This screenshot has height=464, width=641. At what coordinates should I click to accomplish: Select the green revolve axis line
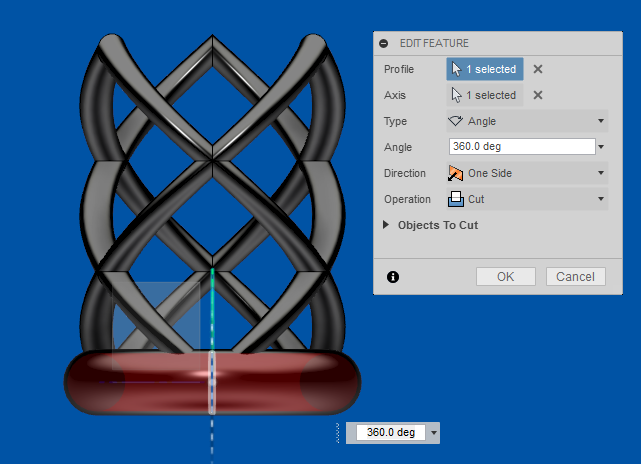click(x=212, y=307)
